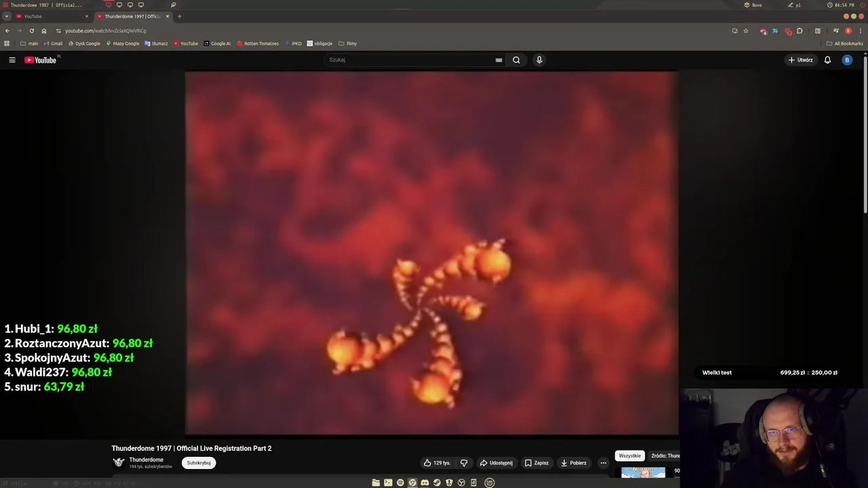Open the Google AI bookmark
Viewport: 868px width, 488px height.
tap(217, 43)
